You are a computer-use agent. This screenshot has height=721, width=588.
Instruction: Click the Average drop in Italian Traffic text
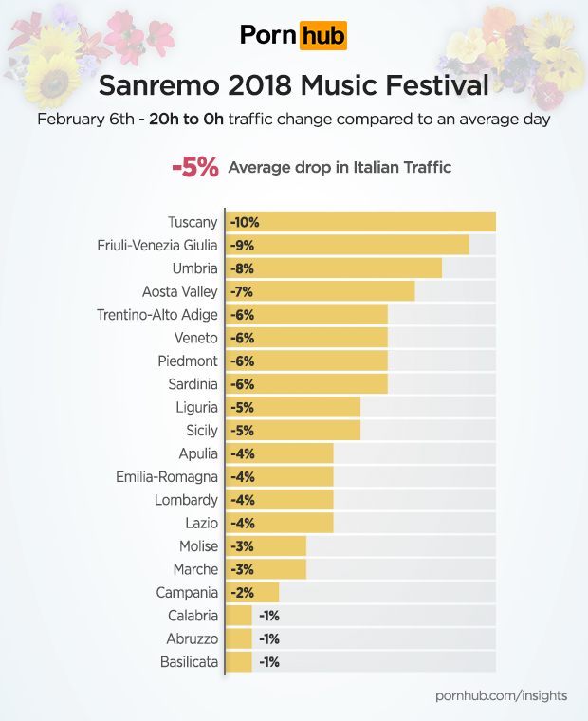tap(340, 168)
